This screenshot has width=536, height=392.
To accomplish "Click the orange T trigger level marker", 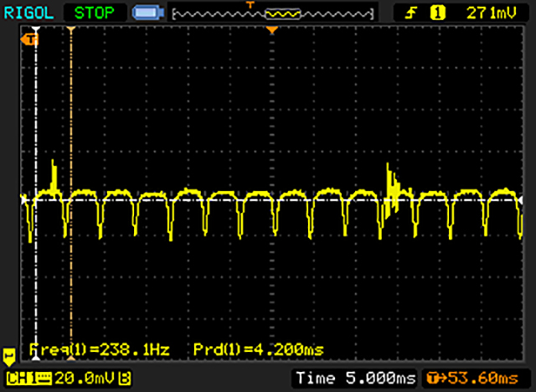I will [x=29, y=40].
